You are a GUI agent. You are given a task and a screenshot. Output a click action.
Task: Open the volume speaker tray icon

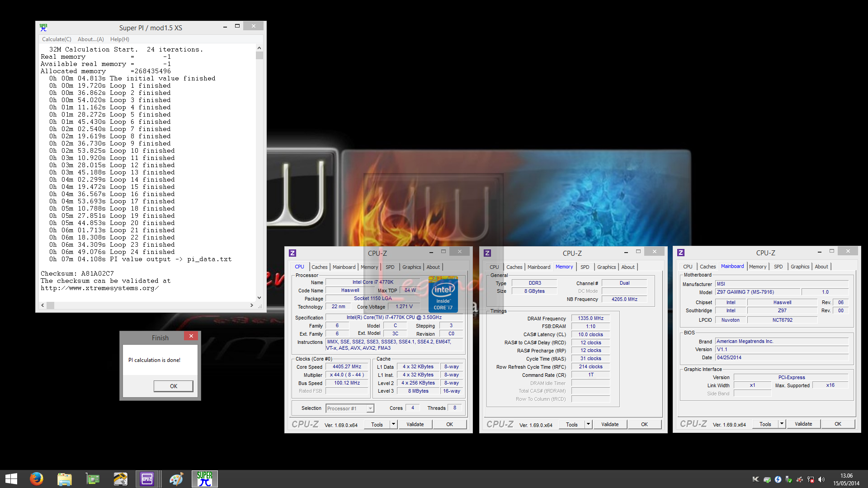coord(821,479)
